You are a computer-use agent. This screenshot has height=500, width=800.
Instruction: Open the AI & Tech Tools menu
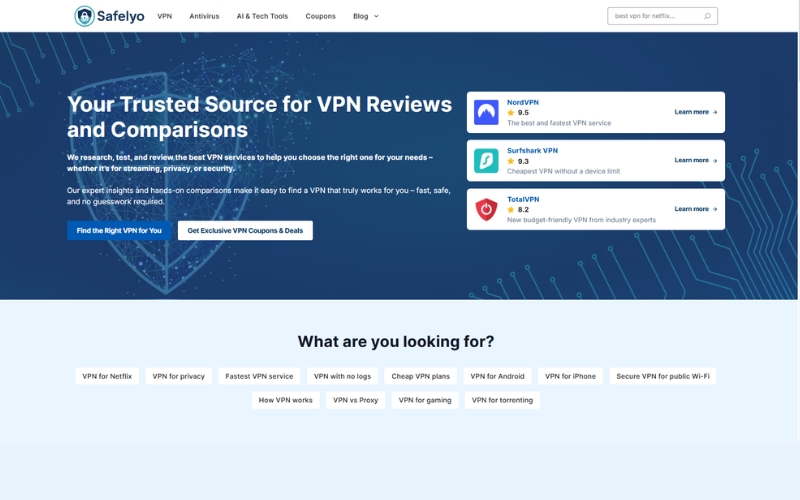(262, 16)
